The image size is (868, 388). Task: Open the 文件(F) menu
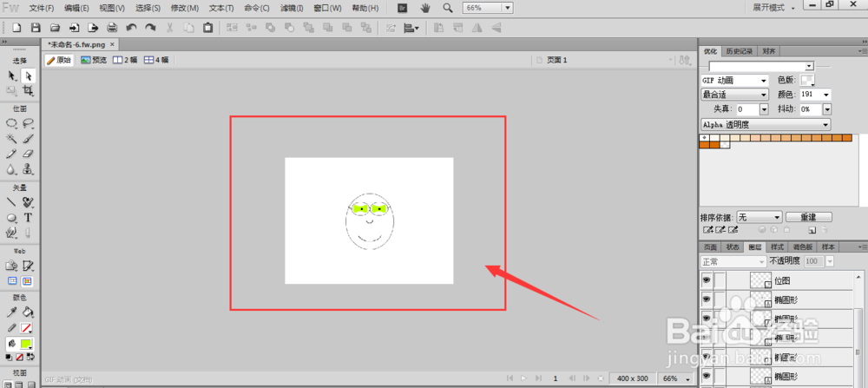pyautogui.click(x=42, y=9)
